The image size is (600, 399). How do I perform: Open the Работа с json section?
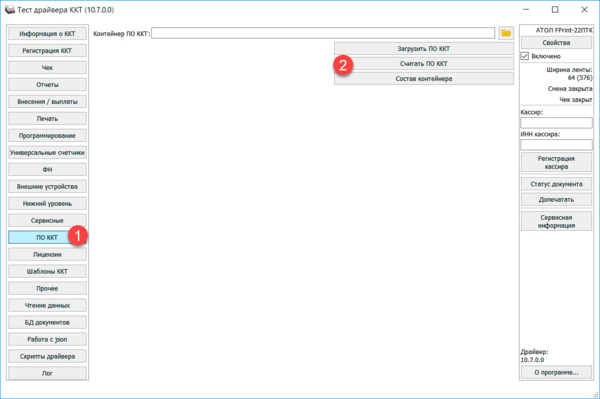click(47, 339)
